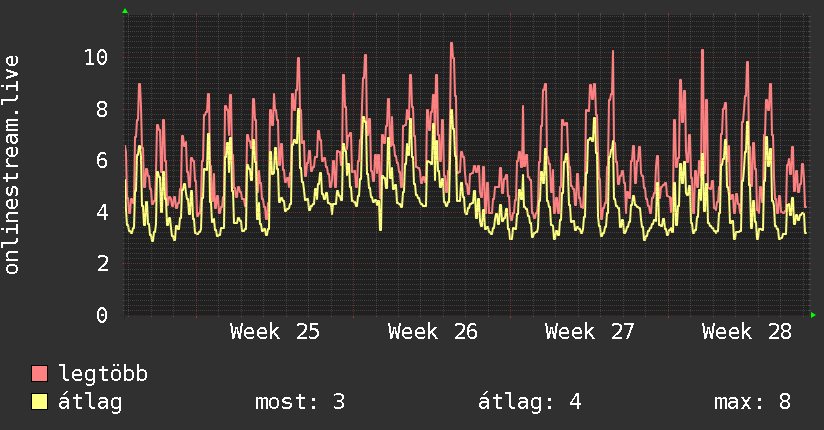Click the onlinestream.live vertical axis title

(12, 165)
